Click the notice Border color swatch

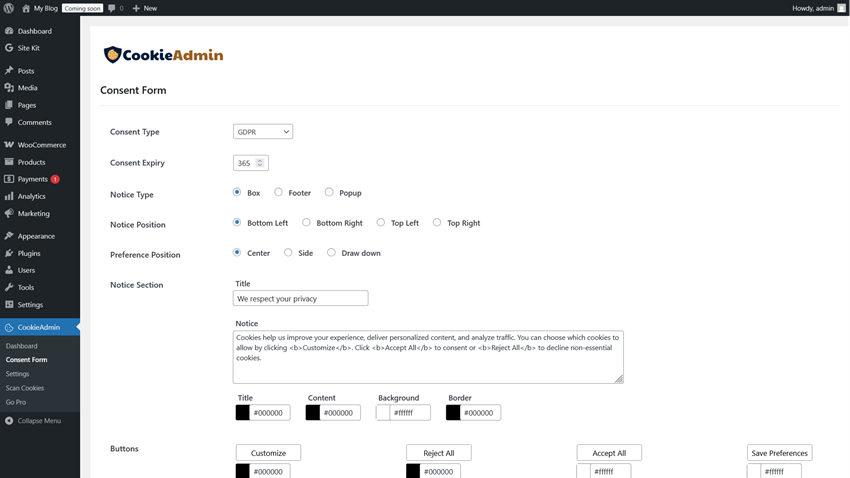[453, 413]
